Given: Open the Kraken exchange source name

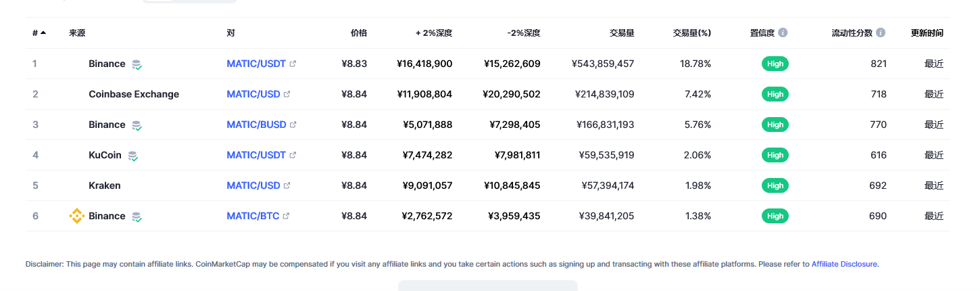Looking at the screenshot, I should (x=104, y=185).
